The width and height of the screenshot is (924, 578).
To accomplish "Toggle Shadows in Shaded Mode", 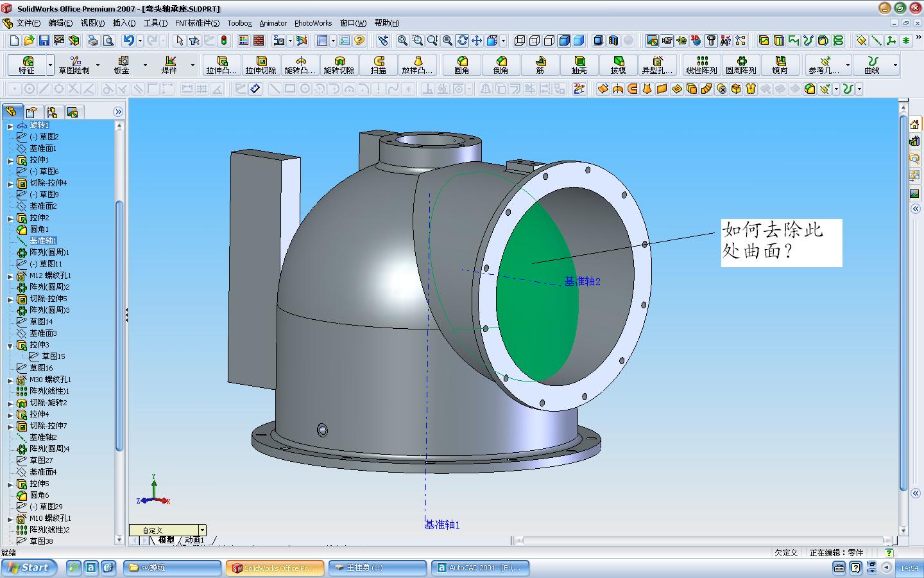I will (x=599, y=40).
